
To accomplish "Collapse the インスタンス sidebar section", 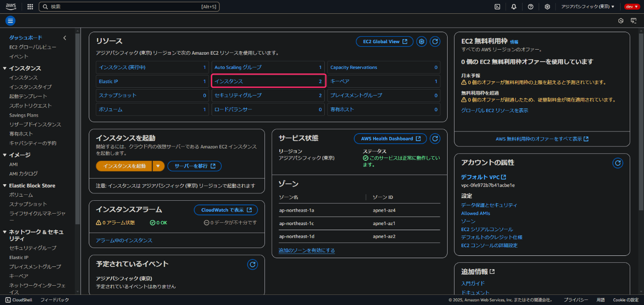I will [x=5, y=68].
